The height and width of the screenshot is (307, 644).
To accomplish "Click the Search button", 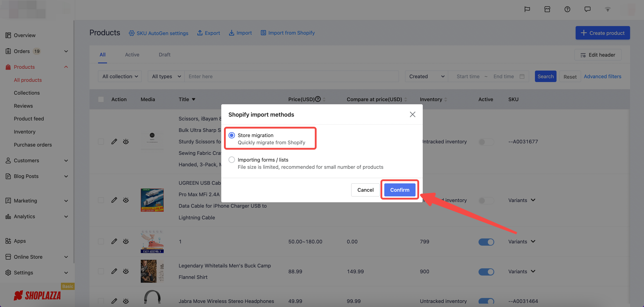I will coord(546,76).
